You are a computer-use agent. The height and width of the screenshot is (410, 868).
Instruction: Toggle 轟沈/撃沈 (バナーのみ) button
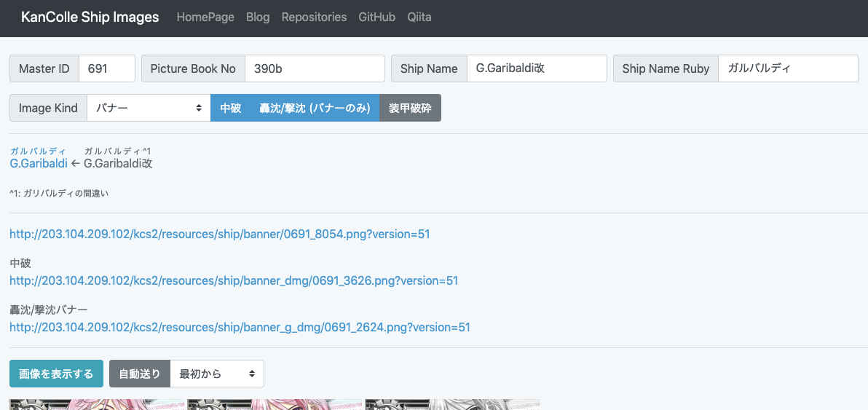pyautogui.click(x=315, y=108)
